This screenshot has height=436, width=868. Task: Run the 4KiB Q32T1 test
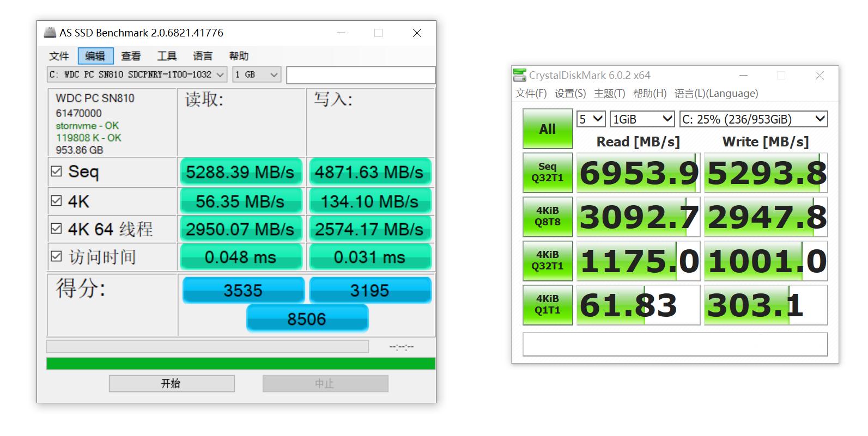pos(548,261)
